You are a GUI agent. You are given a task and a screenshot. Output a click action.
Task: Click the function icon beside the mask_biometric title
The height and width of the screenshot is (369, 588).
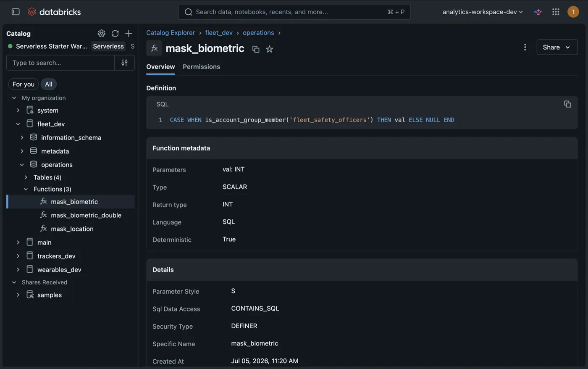(154, 48)
